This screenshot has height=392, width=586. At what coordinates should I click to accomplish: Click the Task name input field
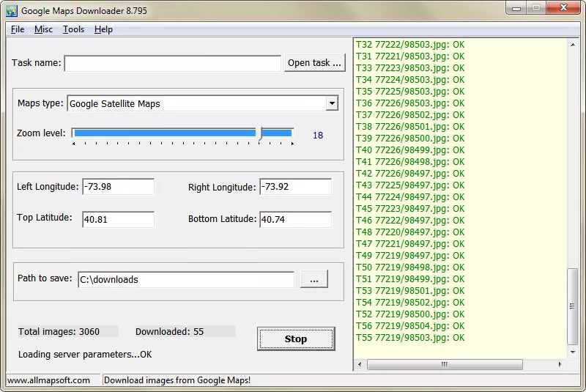pos(173,63)
